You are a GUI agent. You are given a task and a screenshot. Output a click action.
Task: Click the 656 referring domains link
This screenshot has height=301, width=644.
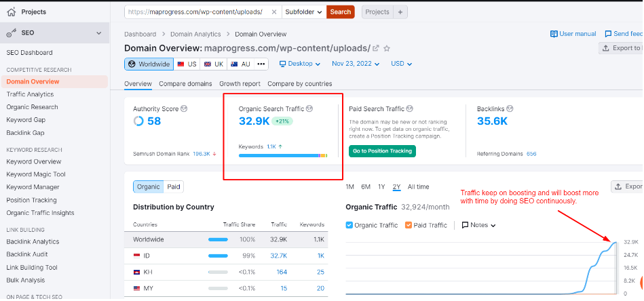point(531,154)
